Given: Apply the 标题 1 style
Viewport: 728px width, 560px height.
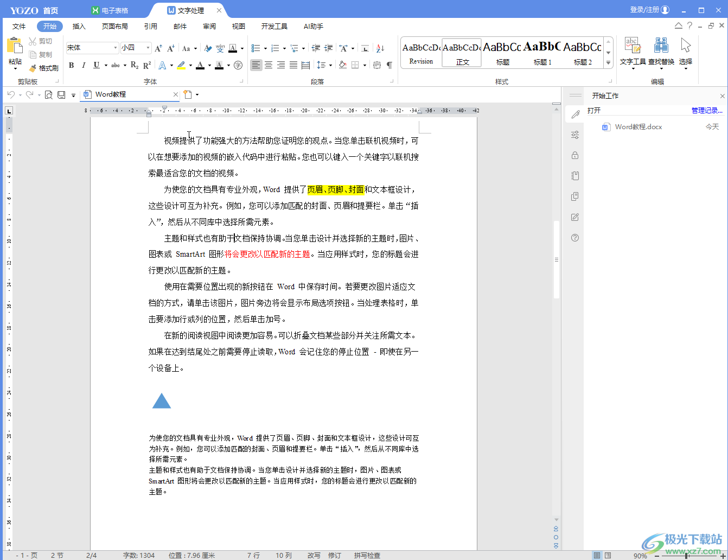Looking at the screenshot, I should [x=542, y=53].
